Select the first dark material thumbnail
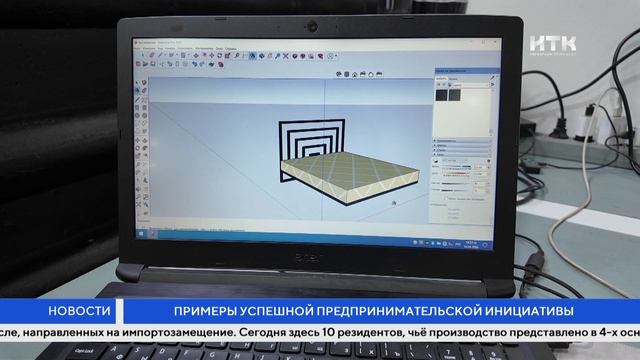Image resolution: width=640 pixels, height=360 pixels. [x=441, y=95]
